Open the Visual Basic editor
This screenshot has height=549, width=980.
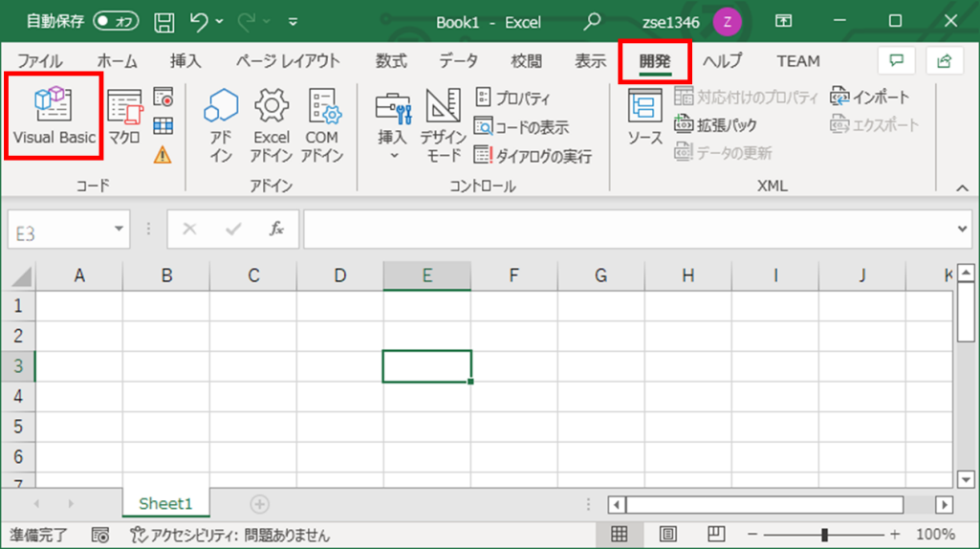click(54, 117)
